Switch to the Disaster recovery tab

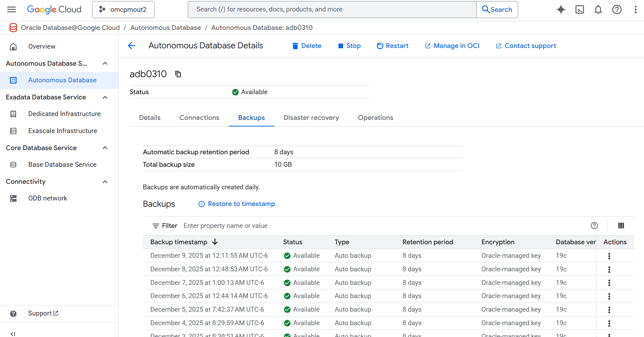pyautogui.click(x=311, y=117)
